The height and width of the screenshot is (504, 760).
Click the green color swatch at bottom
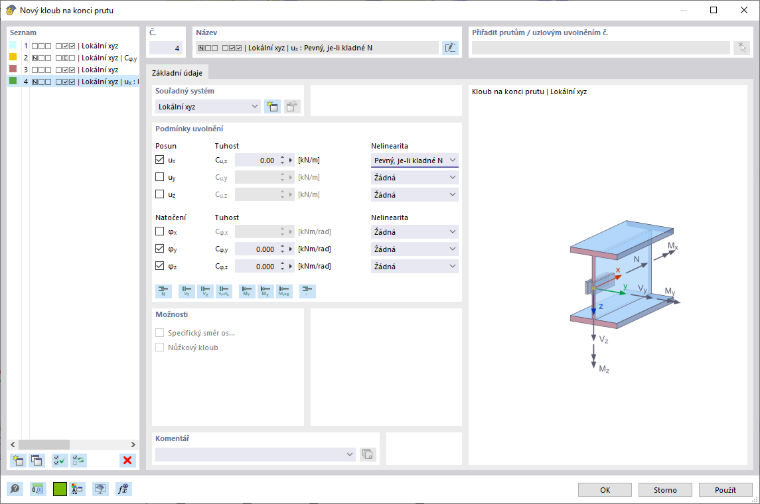pos(60,489)
